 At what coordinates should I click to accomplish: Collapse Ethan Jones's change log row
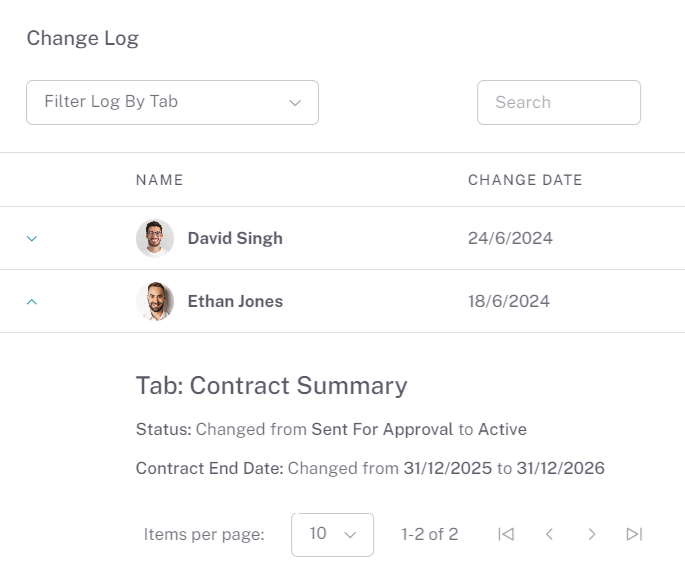coord(31,301)
